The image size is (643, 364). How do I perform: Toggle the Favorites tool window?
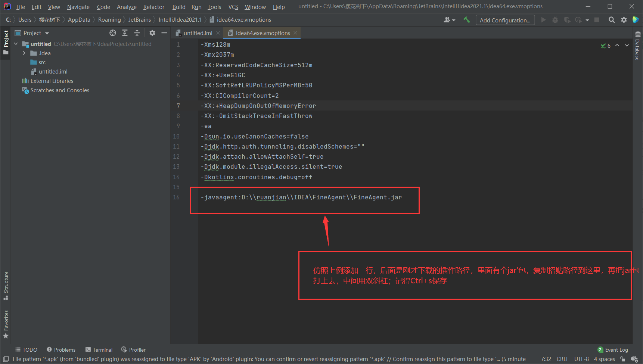tap(6, 324)
